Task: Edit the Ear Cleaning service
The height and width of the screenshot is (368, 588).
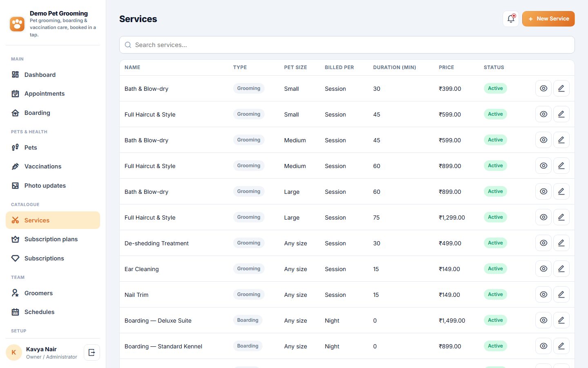Action: (x=561, y=269)
